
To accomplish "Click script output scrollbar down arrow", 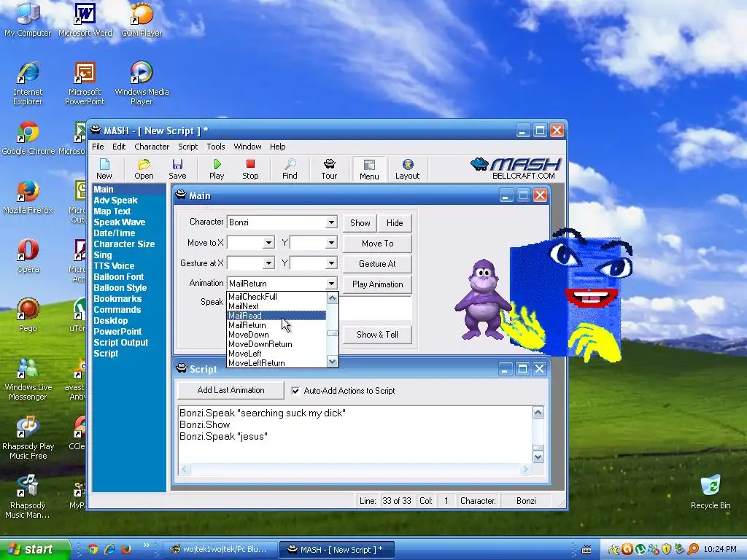I will tap(538, 457).
